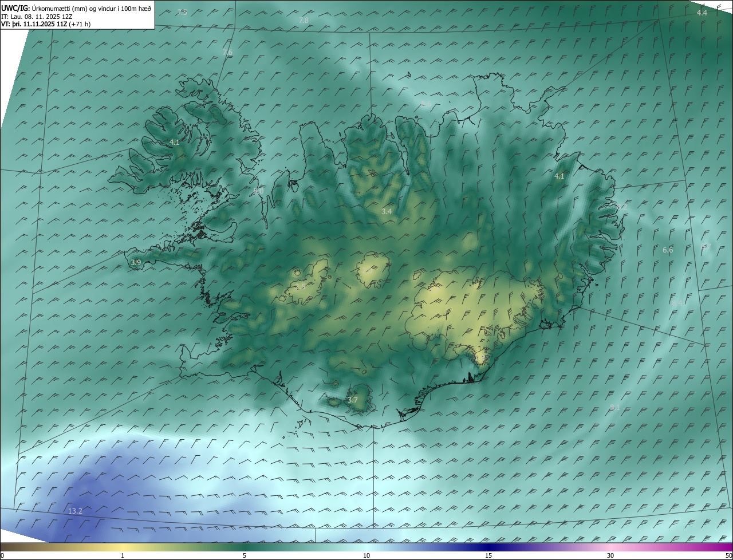Click the 3.7 value near the south coast
733x560 pixels.
click(x=352, y=400)
